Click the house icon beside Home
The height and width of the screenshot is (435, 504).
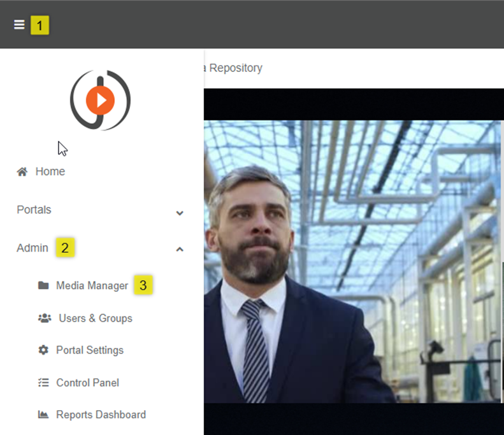tap(22, 172)
